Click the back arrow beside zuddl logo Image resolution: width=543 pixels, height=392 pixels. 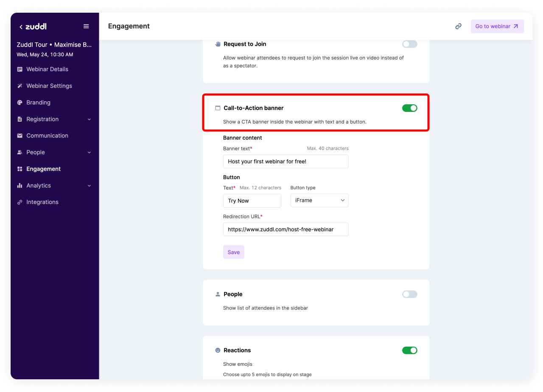click(21, 27)
